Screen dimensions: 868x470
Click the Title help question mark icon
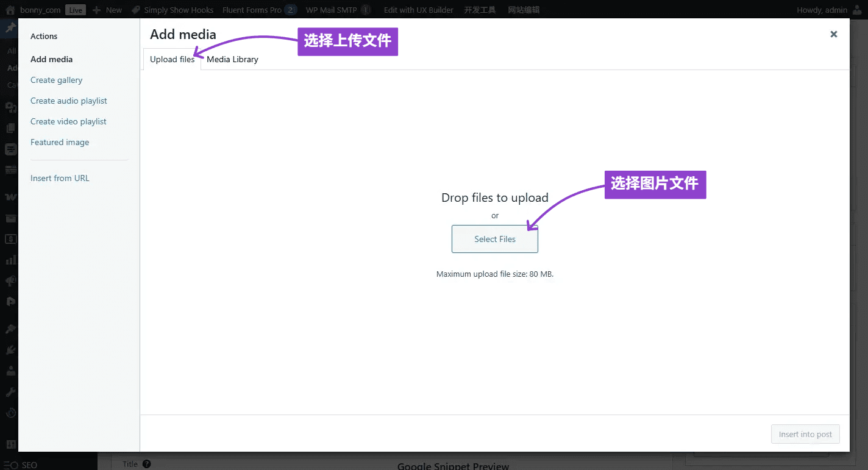click(147, 464)
